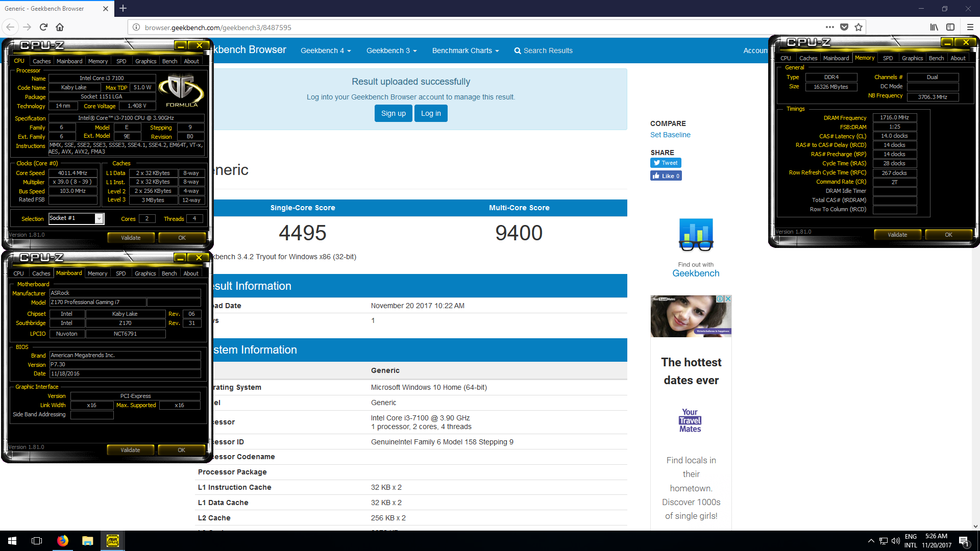Open File Explorer from the taskbar

point(88,541)
